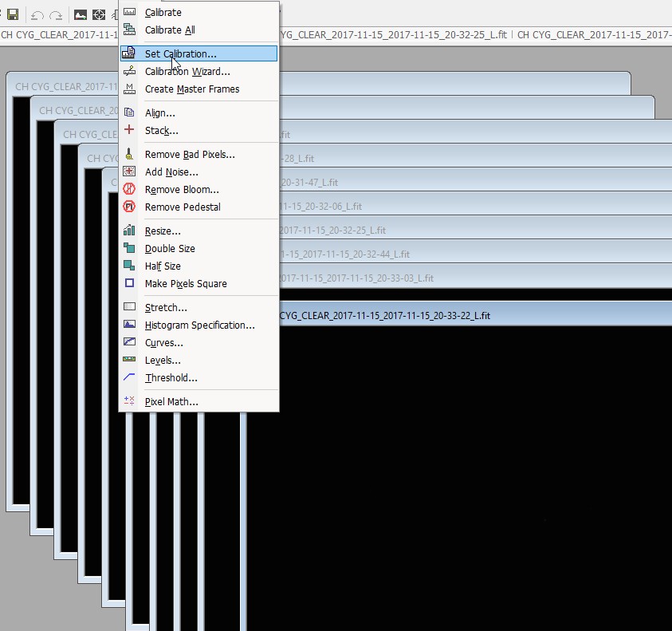
Task: Click the green Levels icon
Action: tap(129, 360)
